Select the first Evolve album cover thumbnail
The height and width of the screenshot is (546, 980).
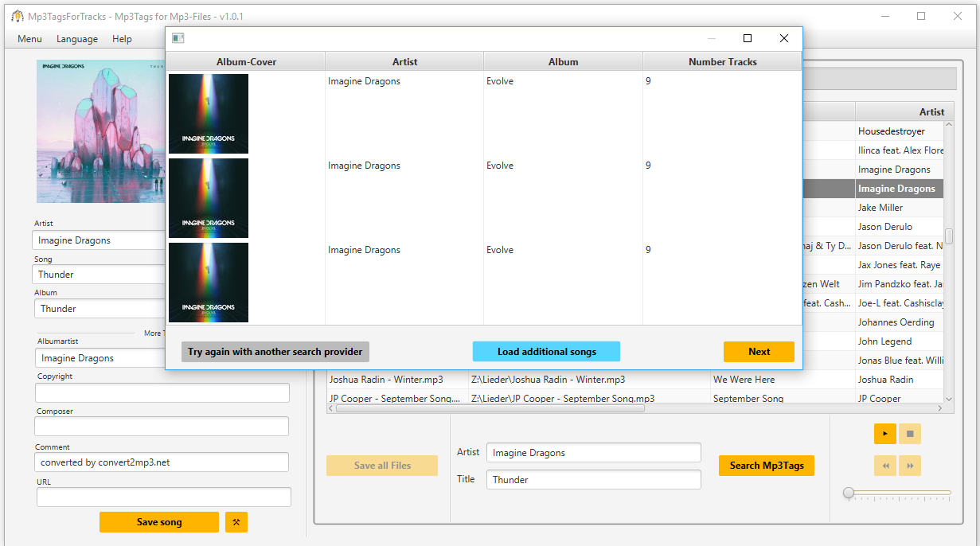coord(209,114)
